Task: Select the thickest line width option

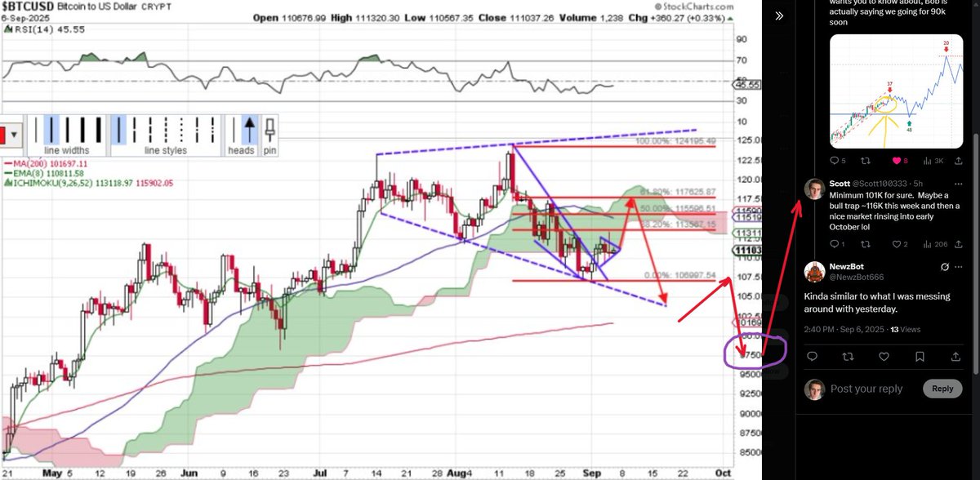Action: (98, 130)
